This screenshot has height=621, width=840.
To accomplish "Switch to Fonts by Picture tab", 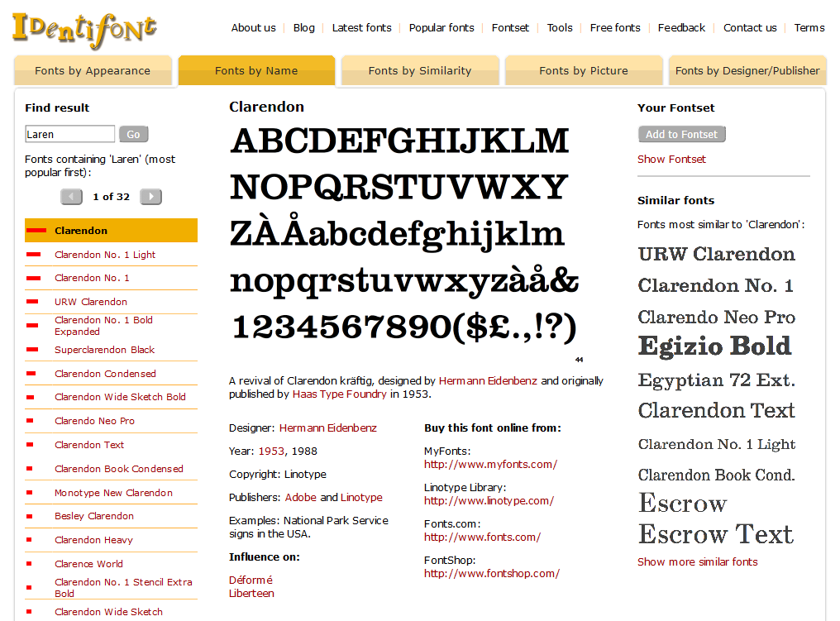I will click(584, 71).
